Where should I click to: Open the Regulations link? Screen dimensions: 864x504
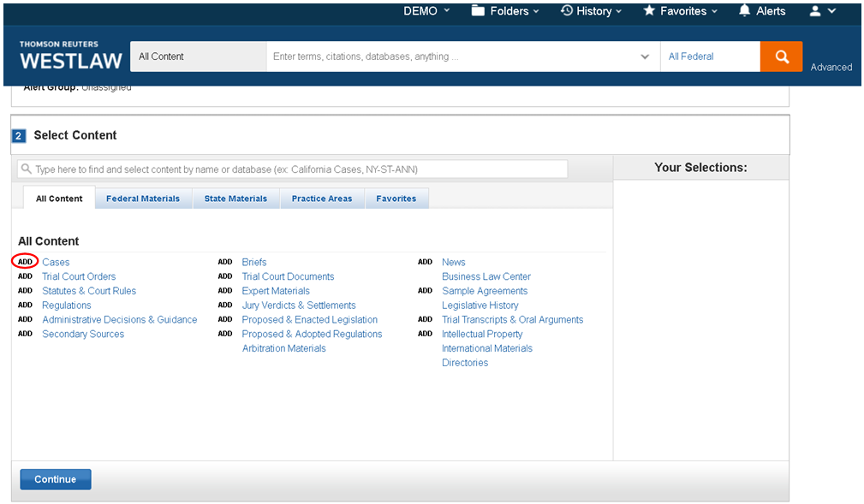pos(67,305)
